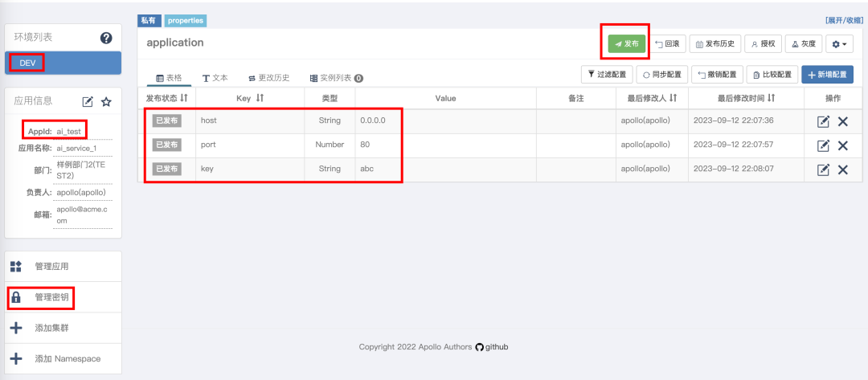Star the application as favorite
The image size is (868, 380).
(106, 101)
